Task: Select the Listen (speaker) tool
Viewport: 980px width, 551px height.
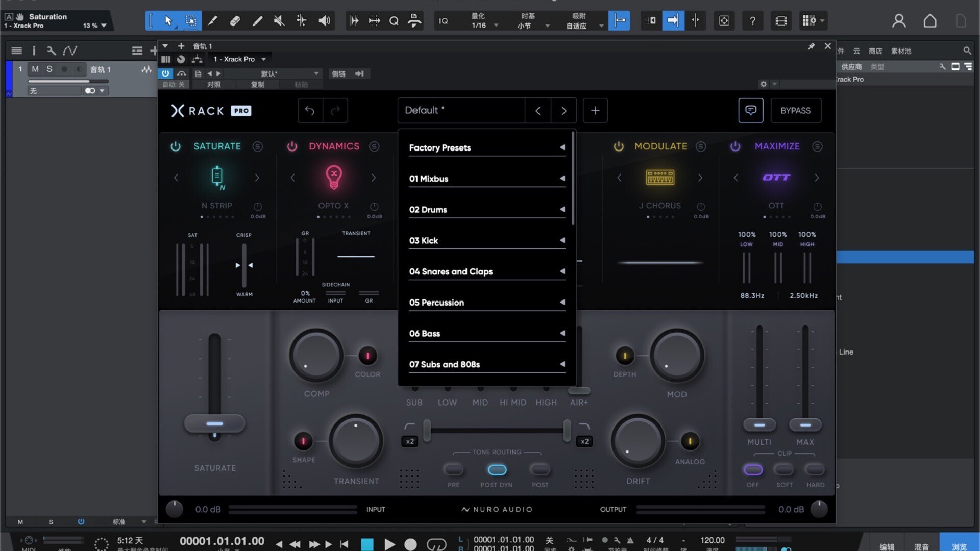Action: [324, 21]
